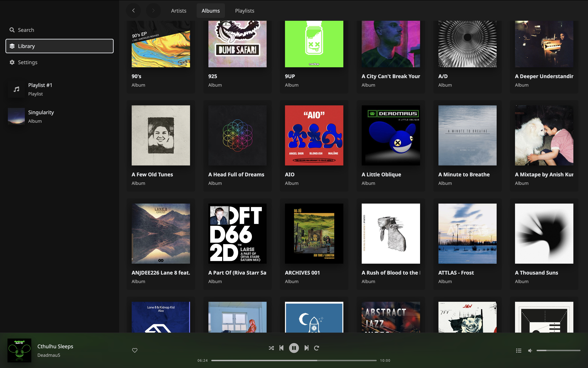Click the "9UP" album title text
588x368 pixels.
(290, 76)
